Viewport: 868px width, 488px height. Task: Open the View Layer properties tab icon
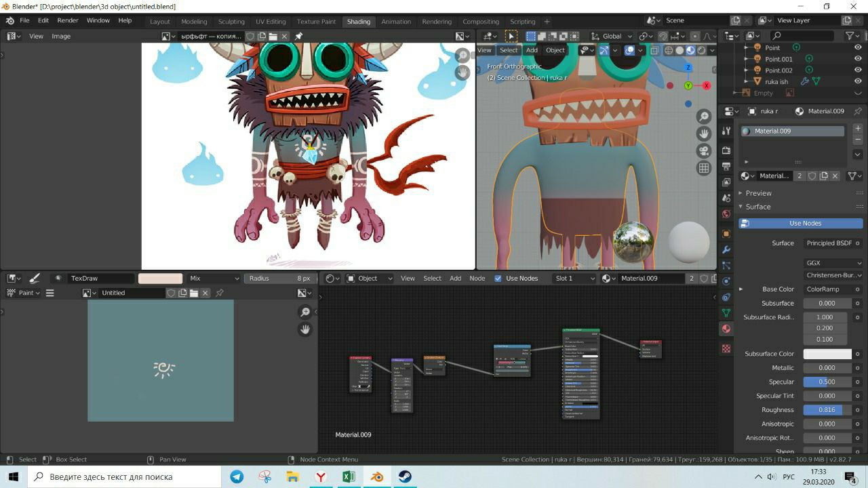(x=726, y=182)
